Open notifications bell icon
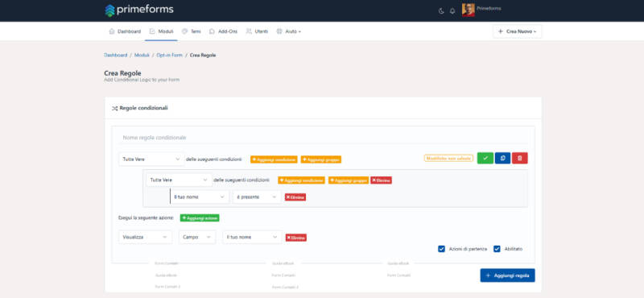Viewport: 644px width, 298px height. coord(452,11)
